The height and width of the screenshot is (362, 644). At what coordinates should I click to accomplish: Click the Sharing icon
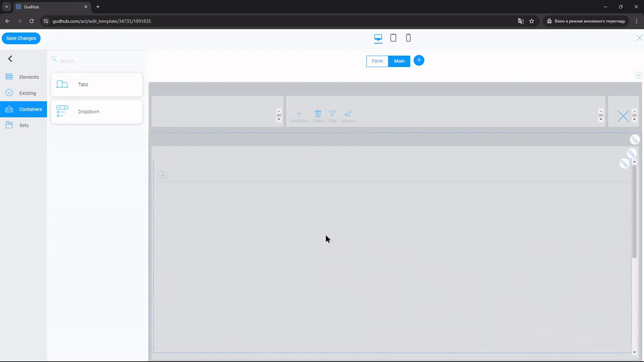tap(348, 114)
